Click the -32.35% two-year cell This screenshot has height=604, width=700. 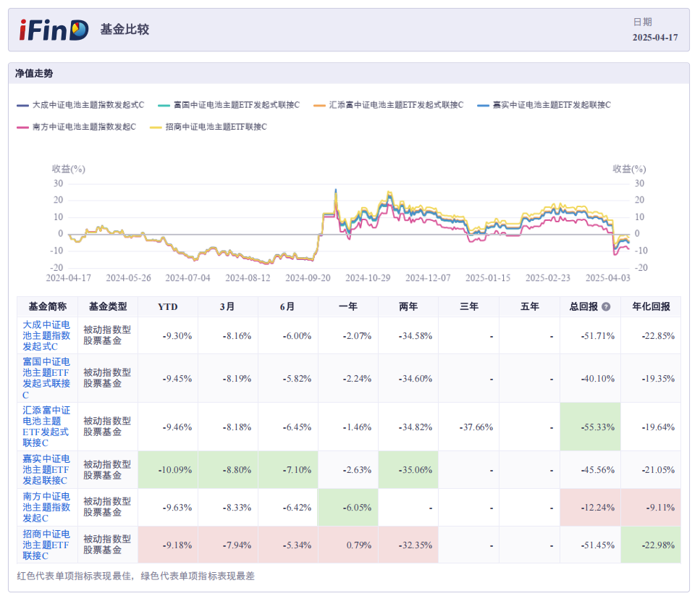tap(408, 545)
